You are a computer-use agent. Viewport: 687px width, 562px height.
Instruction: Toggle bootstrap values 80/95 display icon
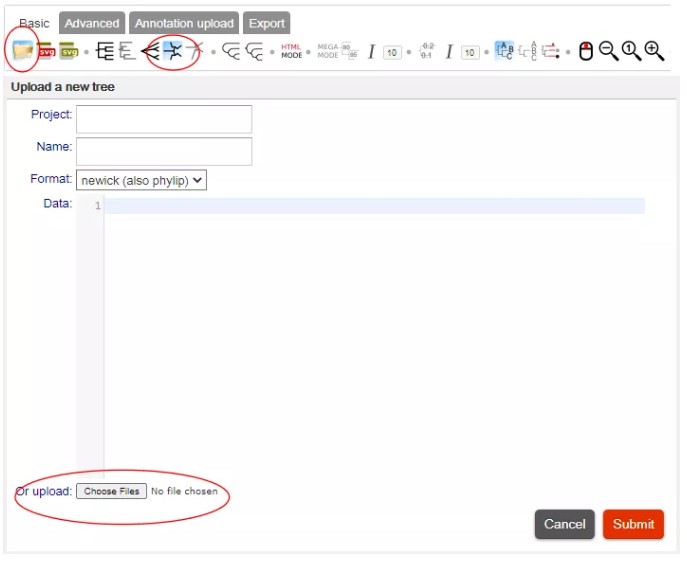click(x=350, y=51)
